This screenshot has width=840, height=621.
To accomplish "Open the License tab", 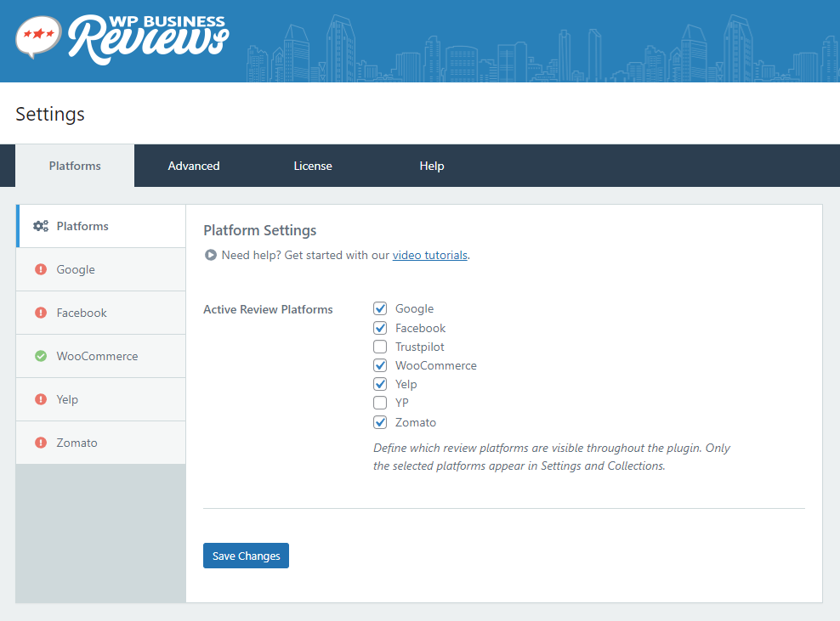I will click(x=313, y=165).
